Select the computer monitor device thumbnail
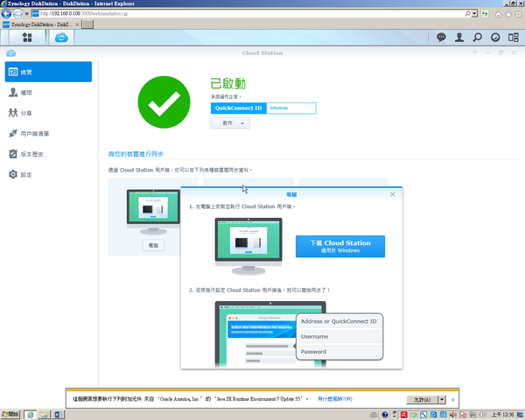This screenshot has height=420, width=525. pyautogui.click(x=153, y=212)
